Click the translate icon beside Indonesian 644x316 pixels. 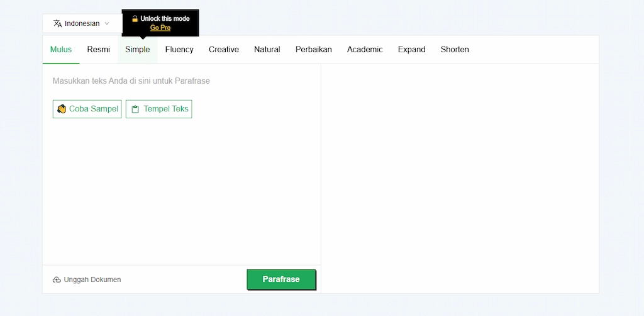click(x=57, y=23)
